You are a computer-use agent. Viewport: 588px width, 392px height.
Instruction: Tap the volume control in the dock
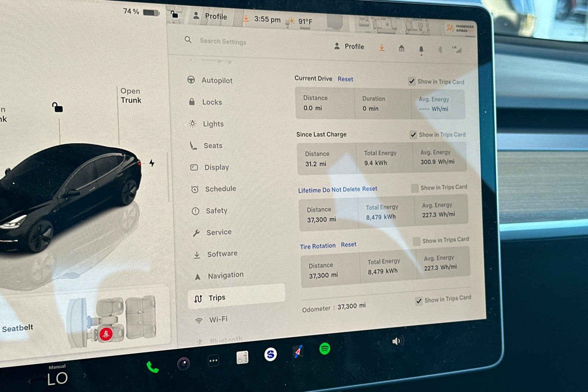(397, 341)
